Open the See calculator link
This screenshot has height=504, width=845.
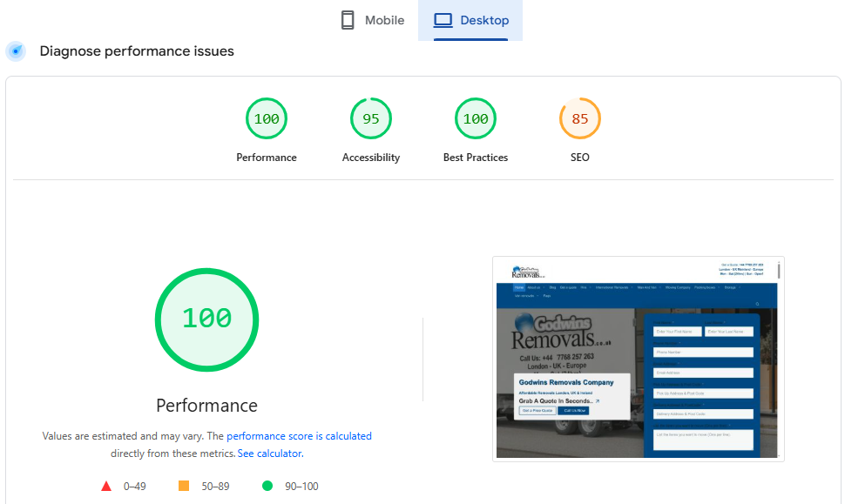pyautogui.click(x=269, y=453)
